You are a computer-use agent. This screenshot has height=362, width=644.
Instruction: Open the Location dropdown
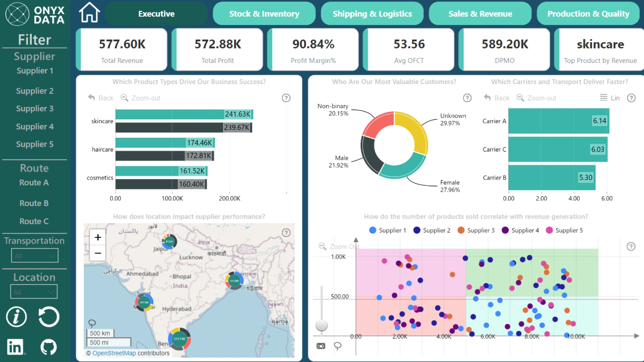tap(34, 292)
